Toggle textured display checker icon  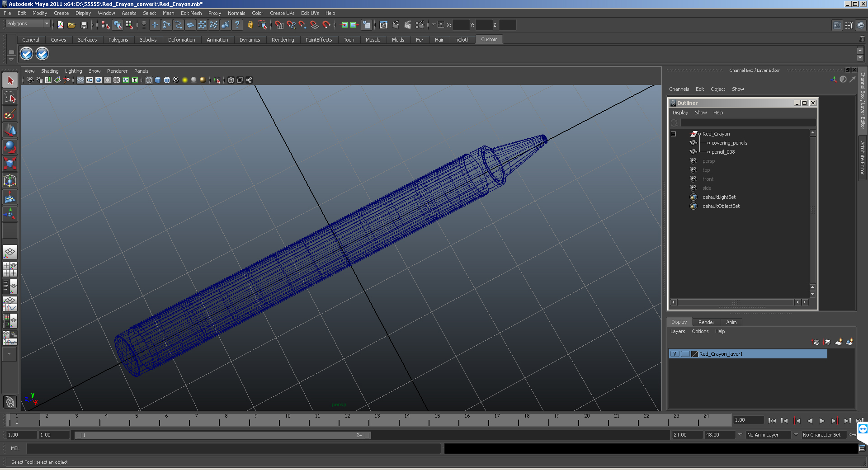[176, 80]
